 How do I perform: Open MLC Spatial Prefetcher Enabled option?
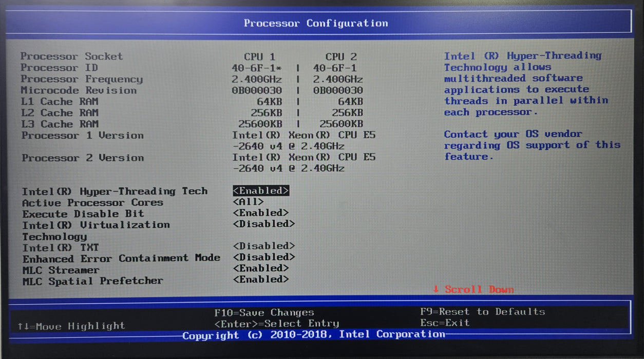(261, 280)
